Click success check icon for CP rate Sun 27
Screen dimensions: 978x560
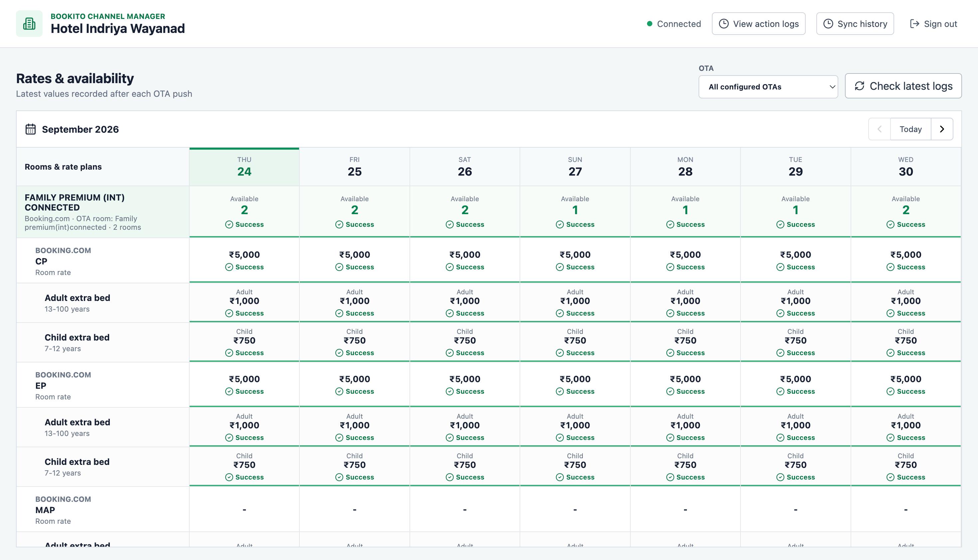click(x=560, y=267)
